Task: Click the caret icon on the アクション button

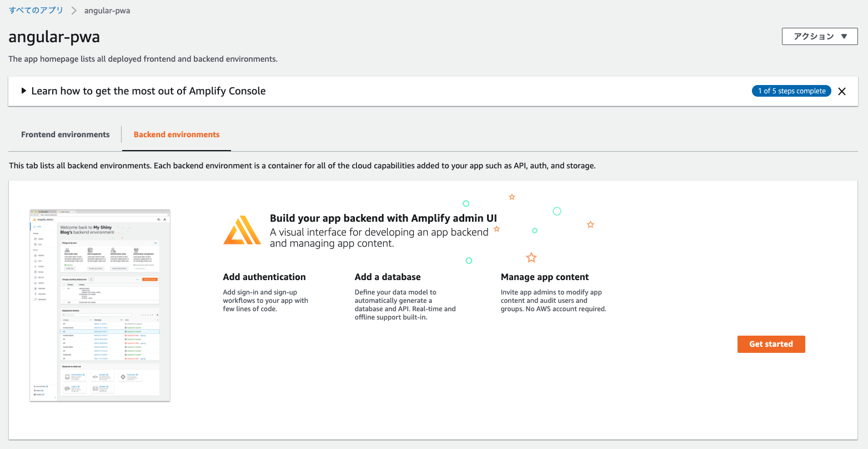Action: tap(843, 36)
